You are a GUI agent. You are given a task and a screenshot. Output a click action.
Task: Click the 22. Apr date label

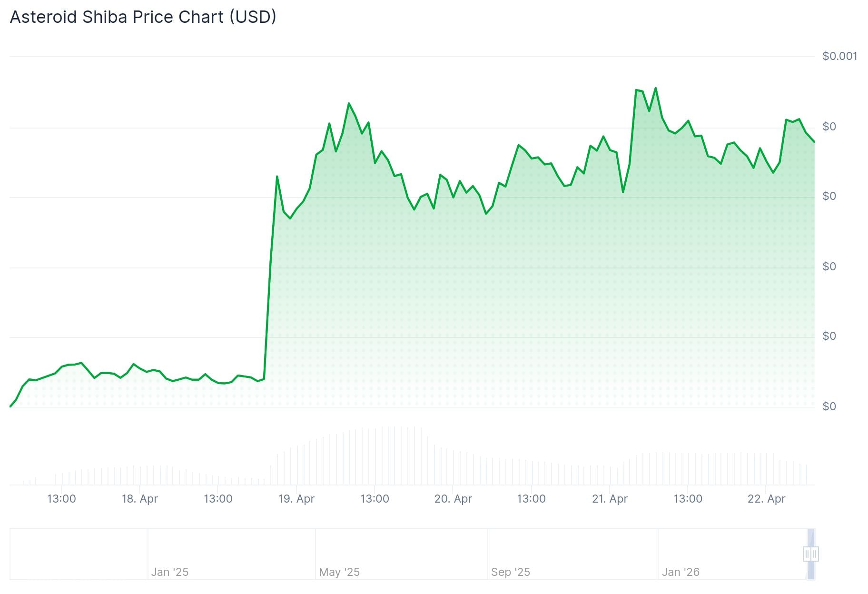click(766, 499)
